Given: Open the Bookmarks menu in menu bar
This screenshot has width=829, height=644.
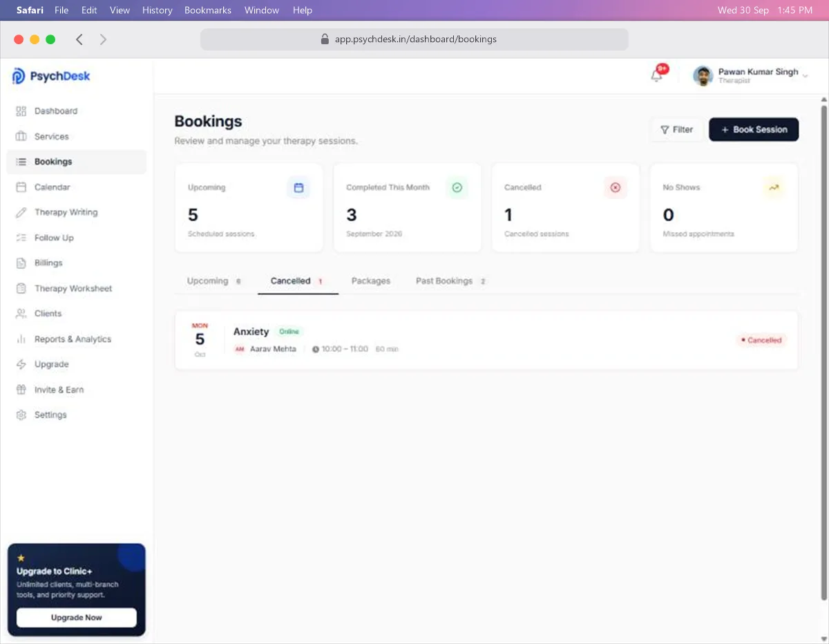Looking at the screenshot, I should 208,10.
